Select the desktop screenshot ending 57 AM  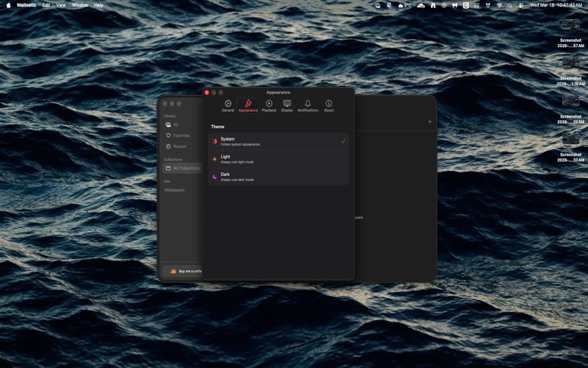(x=571, y=33)
